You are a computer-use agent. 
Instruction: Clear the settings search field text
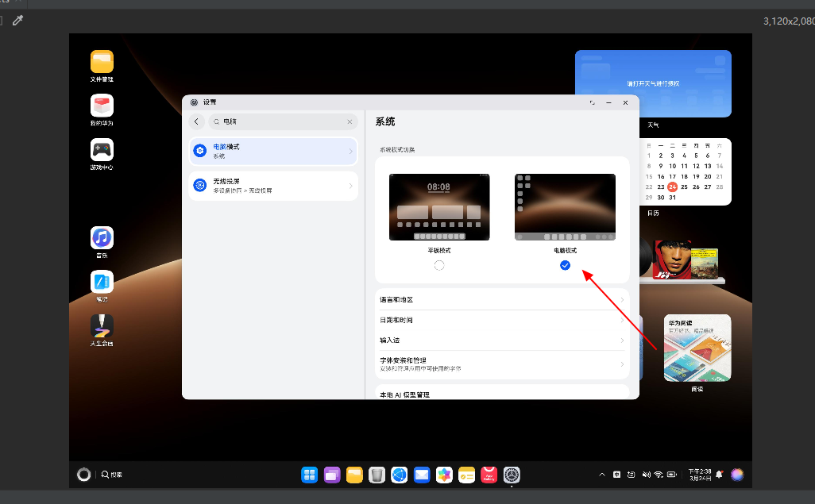click(350, 122)
